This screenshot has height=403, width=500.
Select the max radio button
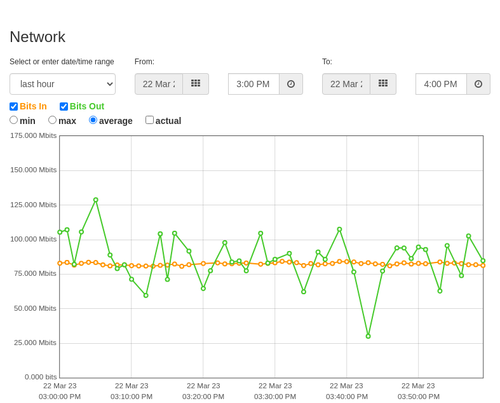click(52, 120)
